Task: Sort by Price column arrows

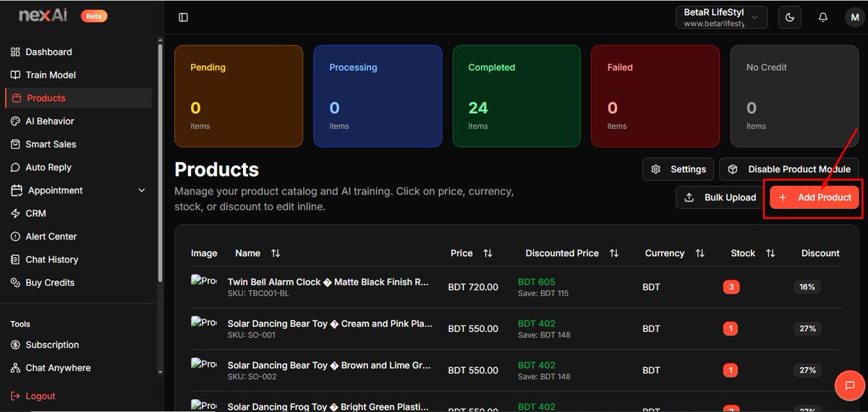Action: pos(488,253)
